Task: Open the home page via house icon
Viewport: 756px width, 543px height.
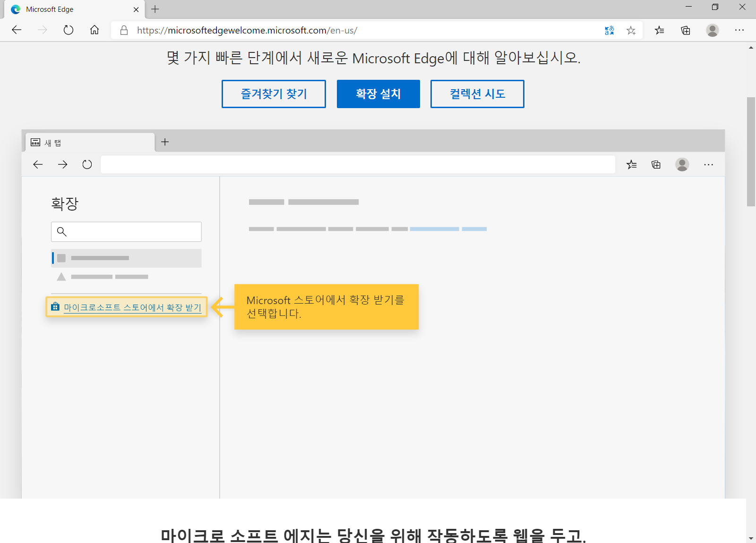Action: tap(94, 30)
